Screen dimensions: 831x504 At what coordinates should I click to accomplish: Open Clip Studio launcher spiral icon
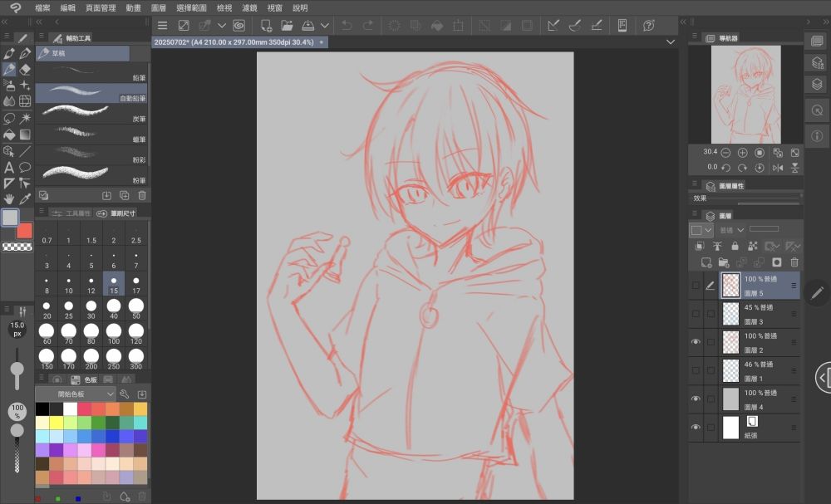(x=239, y=26)
